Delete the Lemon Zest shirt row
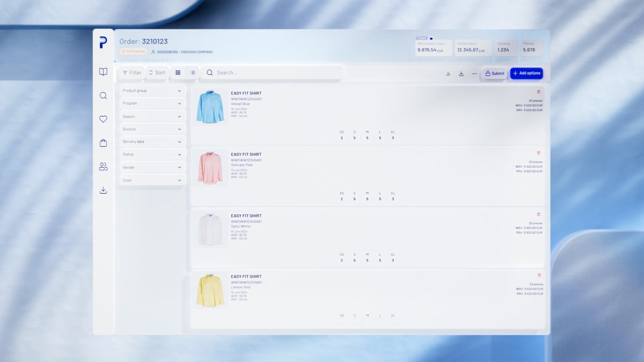 click(539, 276)
